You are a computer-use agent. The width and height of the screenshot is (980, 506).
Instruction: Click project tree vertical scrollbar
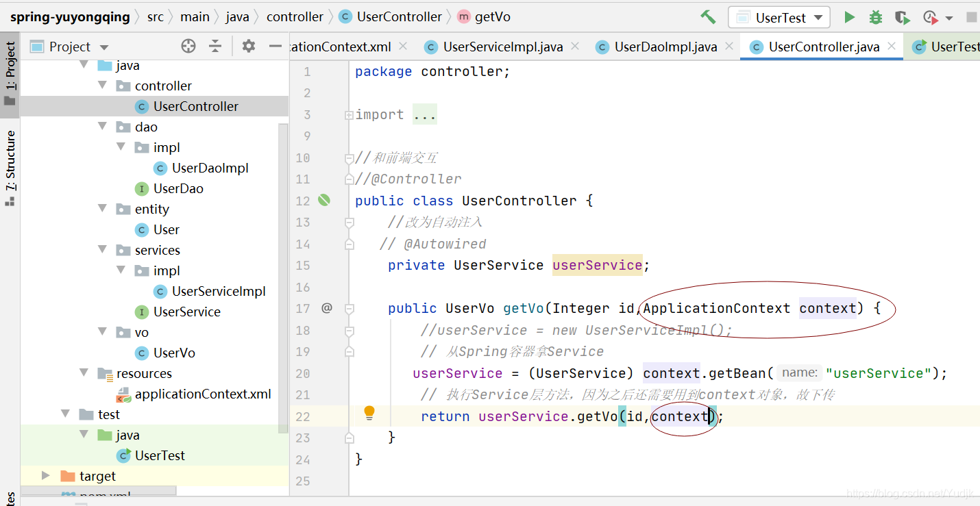(x=283, y=277)
